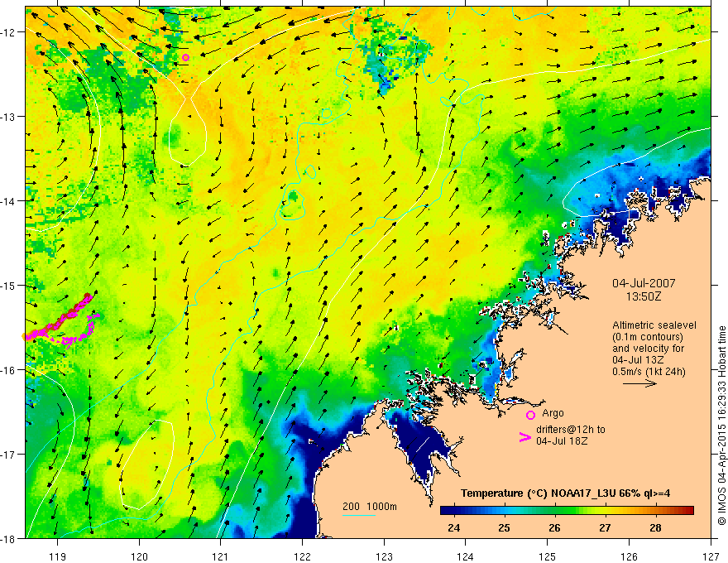Click the temperature color bar
The width and height of the screenshot is (728, 563).
(x=567, y=511)
